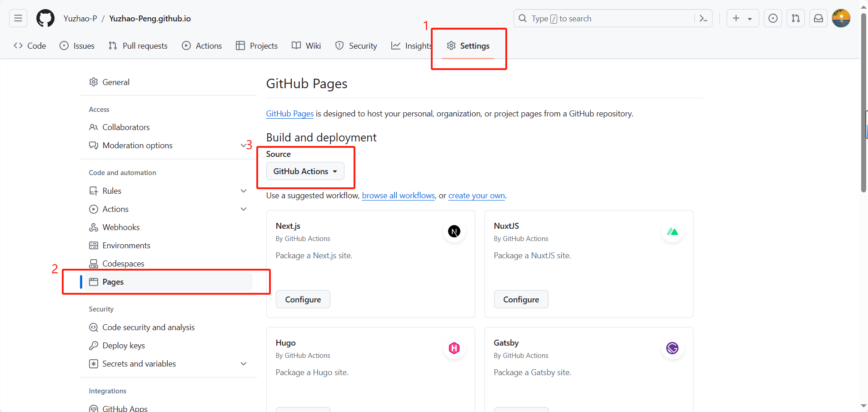Click the people icon beside Collaborators
Image resolution: width=868 pixels, height=412 pixels.
[94, 127]
